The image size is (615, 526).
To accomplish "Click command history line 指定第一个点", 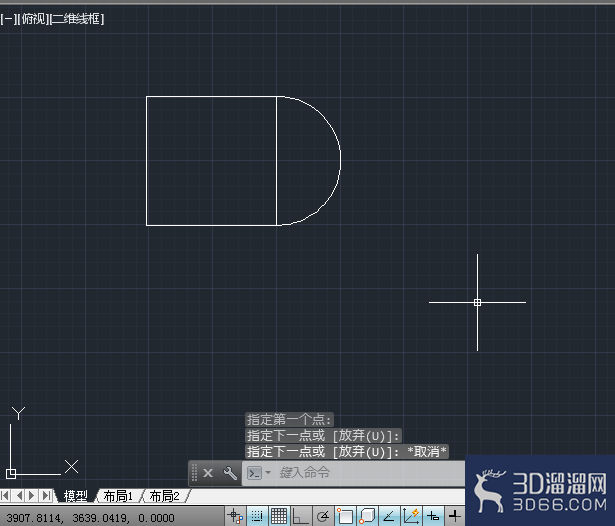I will (289, 420).
